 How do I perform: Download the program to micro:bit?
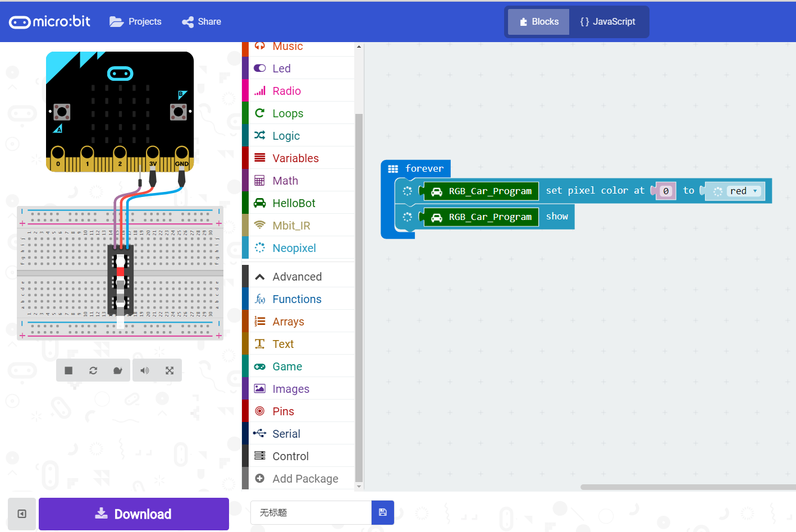click(x=134, y=514)
